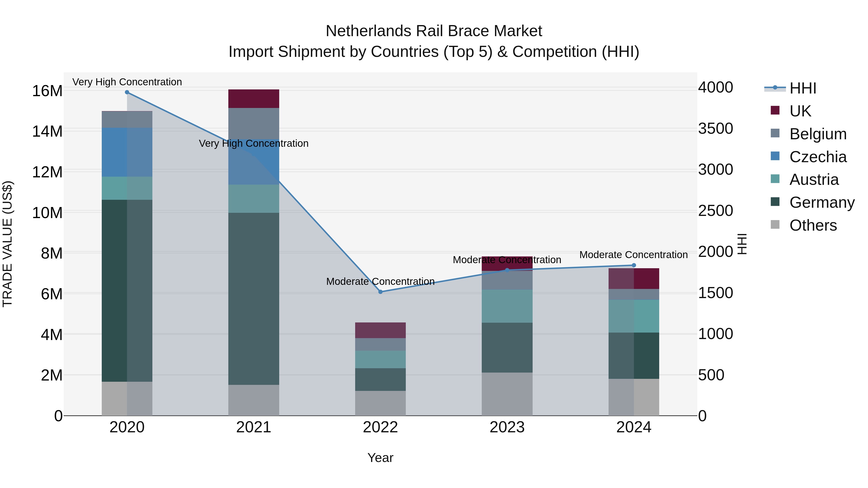Screen dimensions: 868x488
Task: Click the 2020 Others bar segment
Action: (x=127, y=399)
